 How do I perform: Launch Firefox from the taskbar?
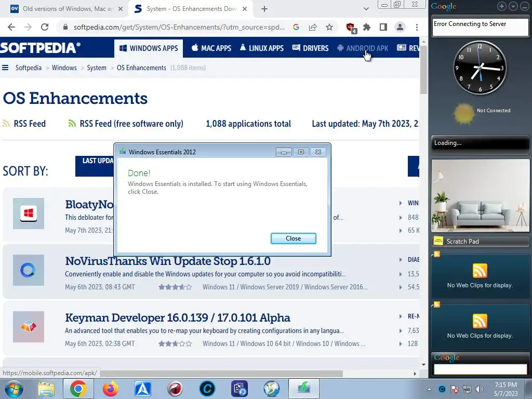click(110, 389)
